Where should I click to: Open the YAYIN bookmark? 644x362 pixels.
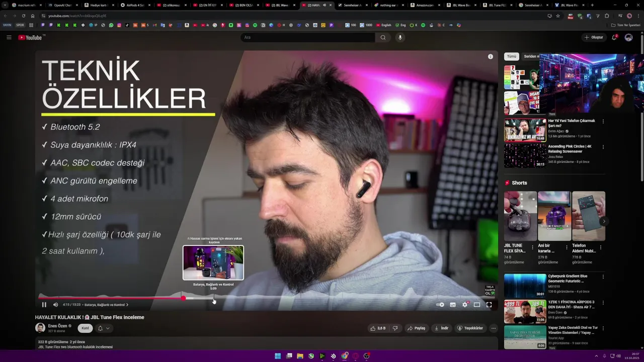(7, 25)
